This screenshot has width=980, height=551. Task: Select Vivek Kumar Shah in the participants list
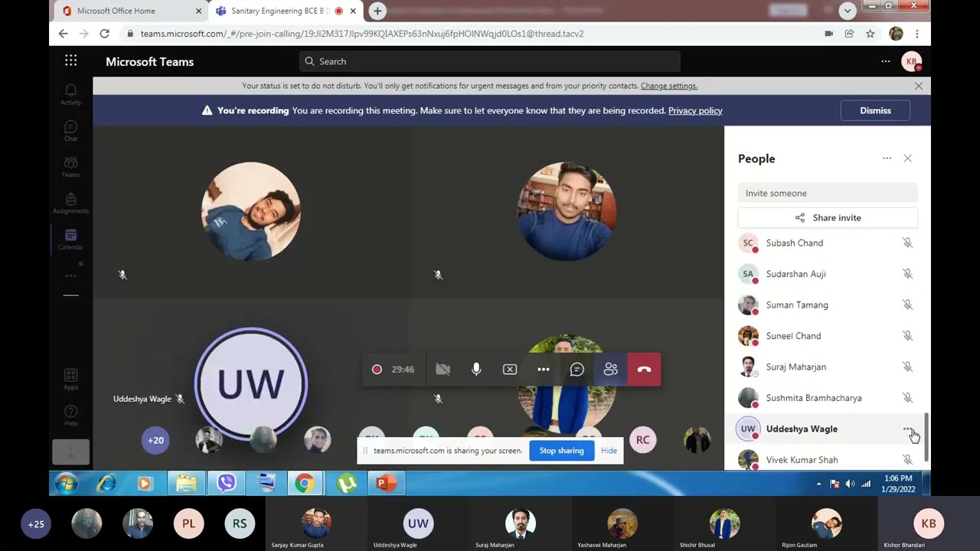pos(825,460)
